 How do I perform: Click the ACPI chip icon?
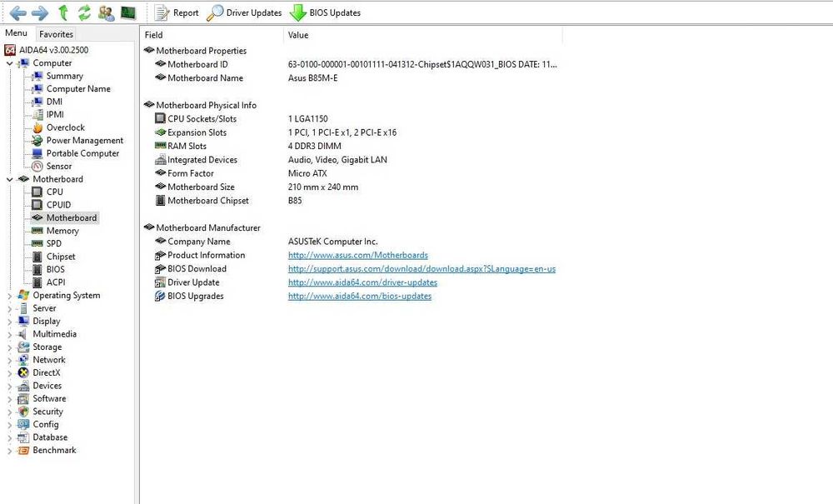[x=37, y=282]
